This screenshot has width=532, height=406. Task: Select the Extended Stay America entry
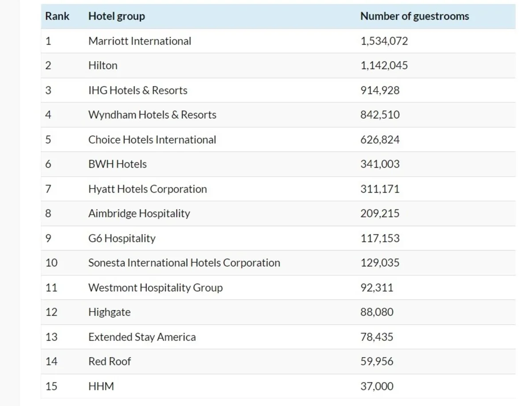pyautogui.click(x=142, y=337)
